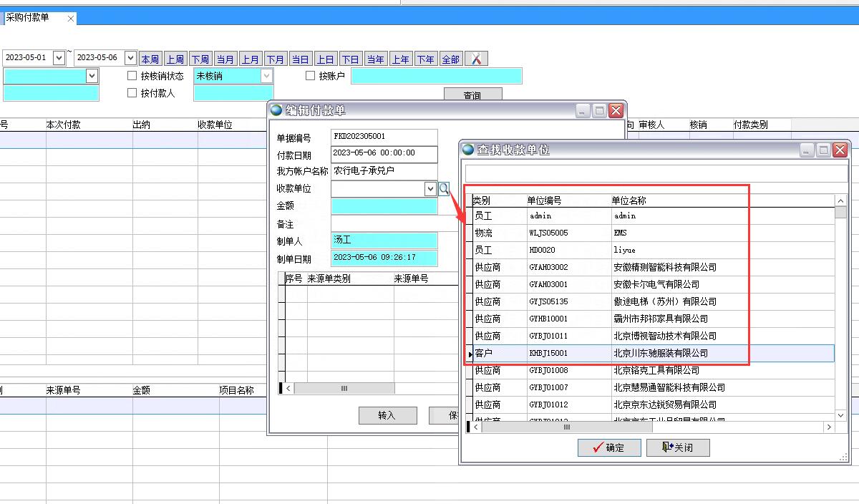Click the 确定 button with red checkmark
This screenshot has height=504, width=859.
pos(609,447)
